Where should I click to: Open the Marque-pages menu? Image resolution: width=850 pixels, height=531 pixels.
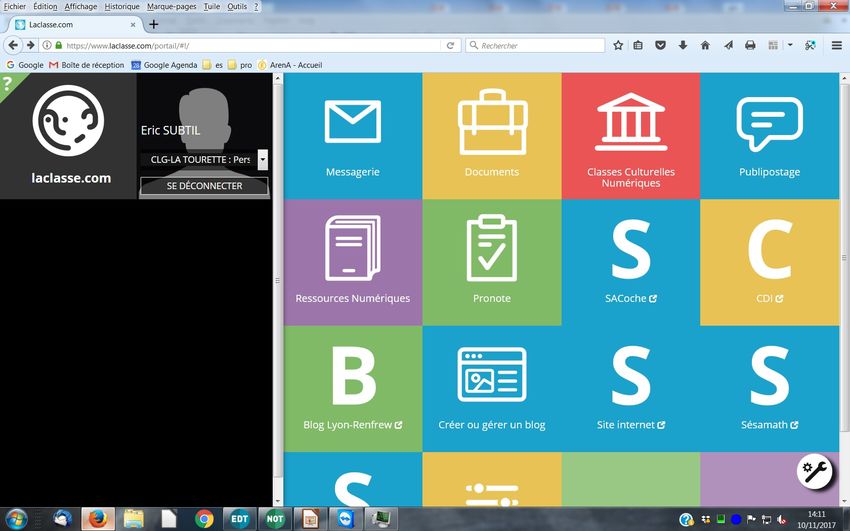171,7
